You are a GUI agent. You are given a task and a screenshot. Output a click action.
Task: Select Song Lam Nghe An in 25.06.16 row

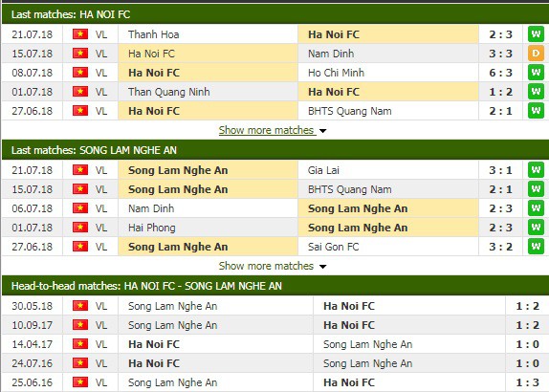172,382
